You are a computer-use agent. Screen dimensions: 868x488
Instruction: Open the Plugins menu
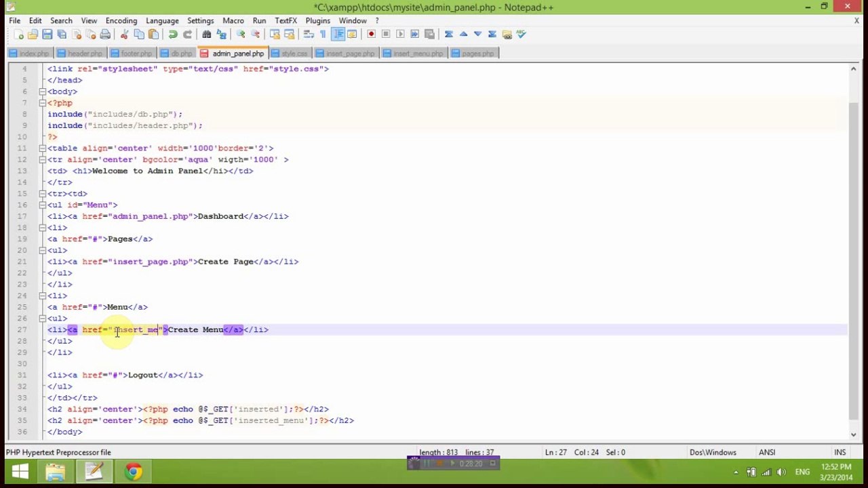pos(317,21)
